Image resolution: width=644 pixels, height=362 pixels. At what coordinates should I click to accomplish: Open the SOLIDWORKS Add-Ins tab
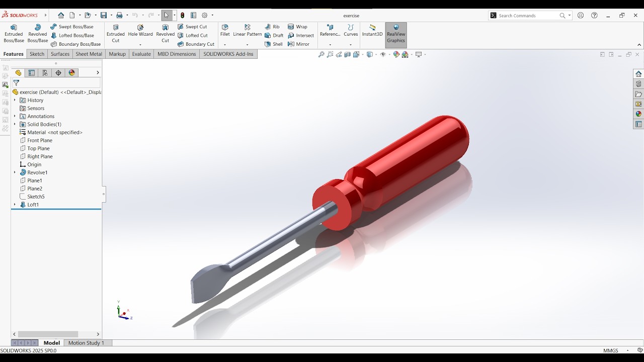[x=228, y=54]
